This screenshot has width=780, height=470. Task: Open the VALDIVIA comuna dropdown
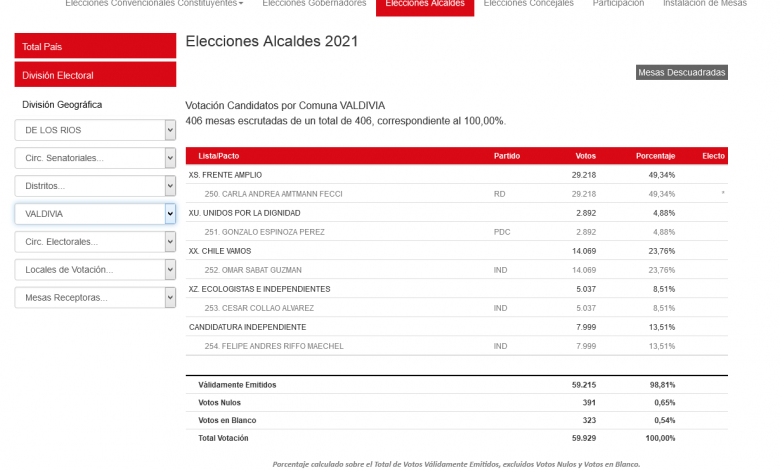coord(95,214)
